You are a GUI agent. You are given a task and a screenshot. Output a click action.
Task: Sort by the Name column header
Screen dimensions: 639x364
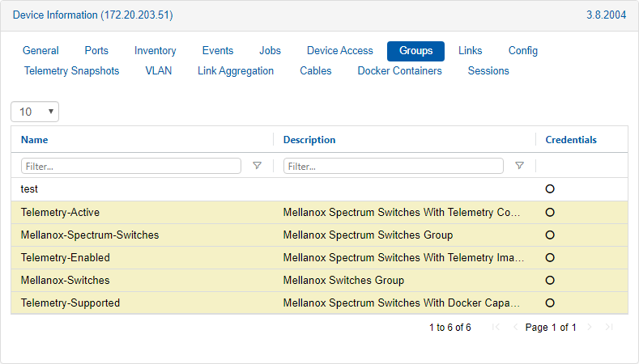point(35,140)
